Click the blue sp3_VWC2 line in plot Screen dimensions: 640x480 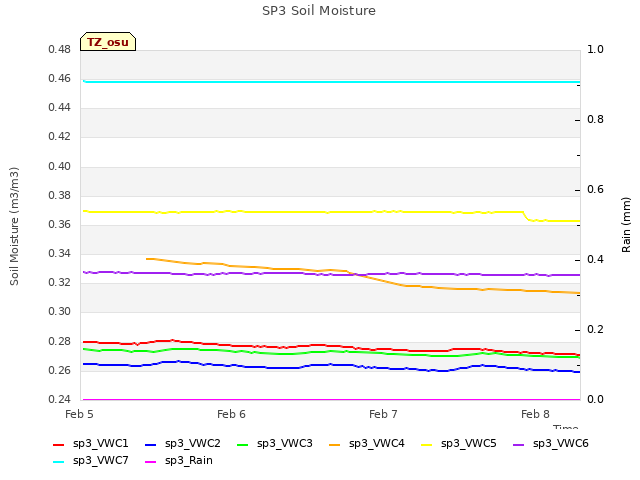coord(331,365)
